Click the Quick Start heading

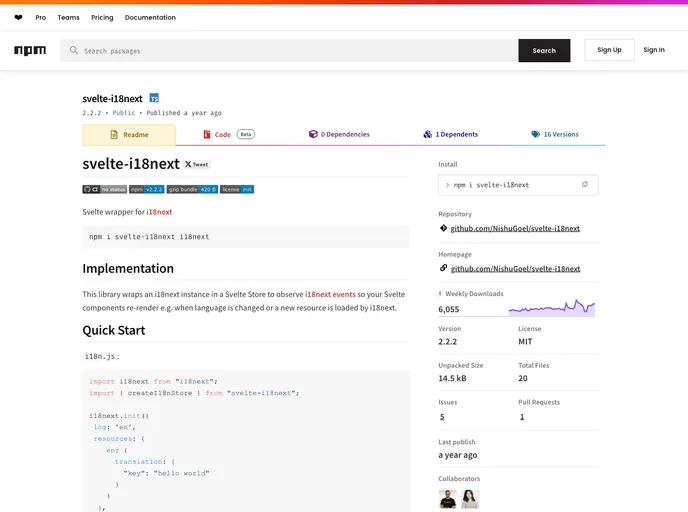point(114,330)
